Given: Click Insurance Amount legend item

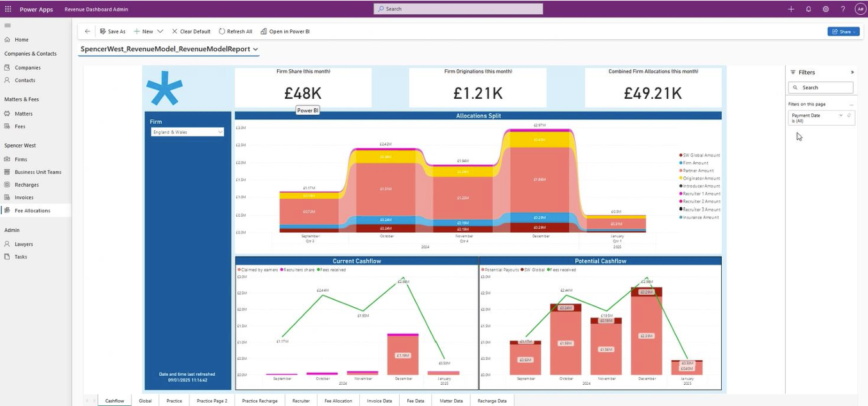Looking at the screenshot, I should tap(699, 217).
